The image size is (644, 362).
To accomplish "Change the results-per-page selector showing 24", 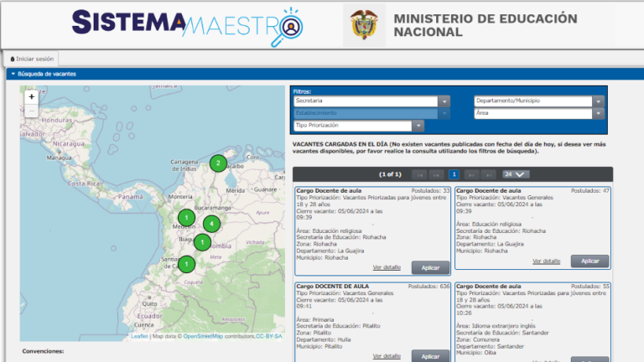I will coord(515,174).
